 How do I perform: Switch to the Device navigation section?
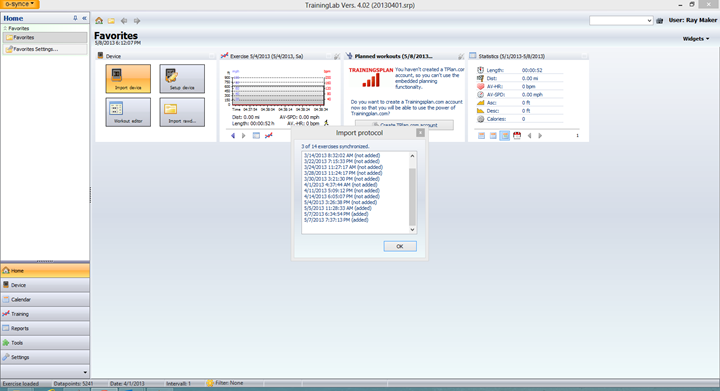45,285
